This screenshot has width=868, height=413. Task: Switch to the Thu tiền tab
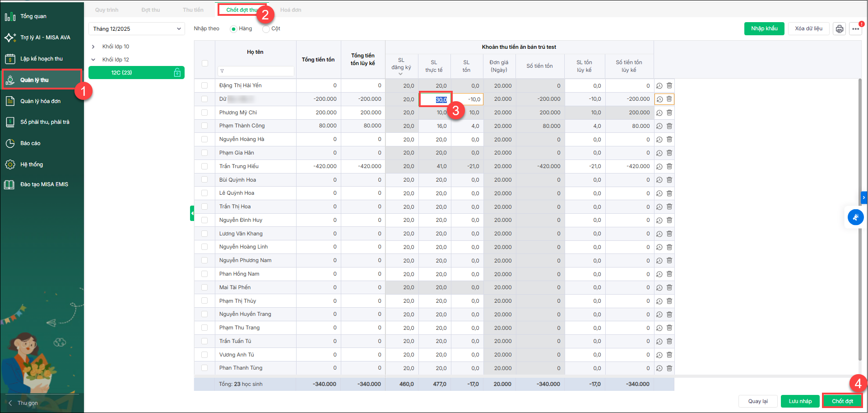[x=193, y=10]
